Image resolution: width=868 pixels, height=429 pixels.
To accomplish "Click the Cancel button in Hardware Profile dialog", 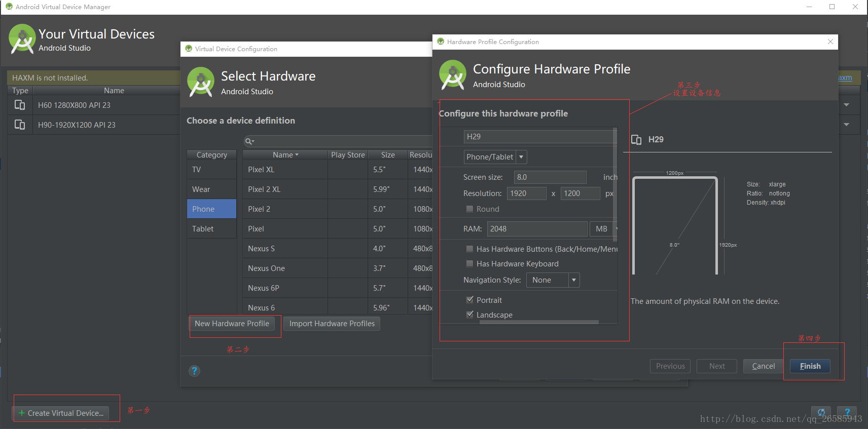I will point(764,366).
